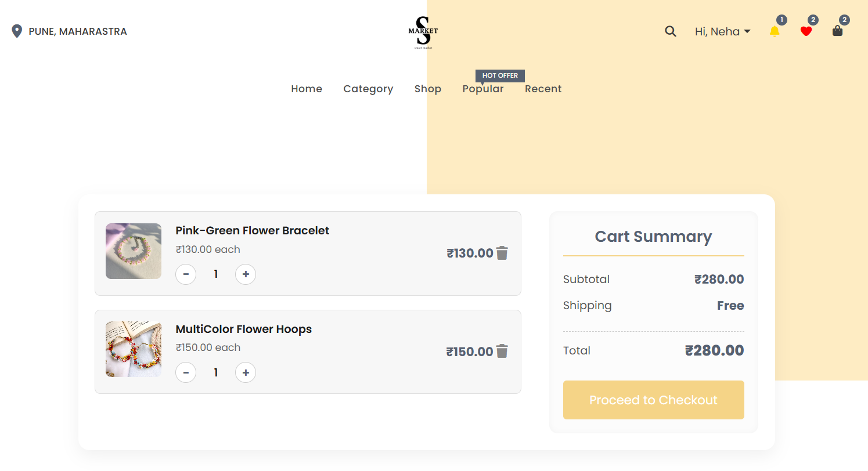Open the Shop menu item

[428, 89]
